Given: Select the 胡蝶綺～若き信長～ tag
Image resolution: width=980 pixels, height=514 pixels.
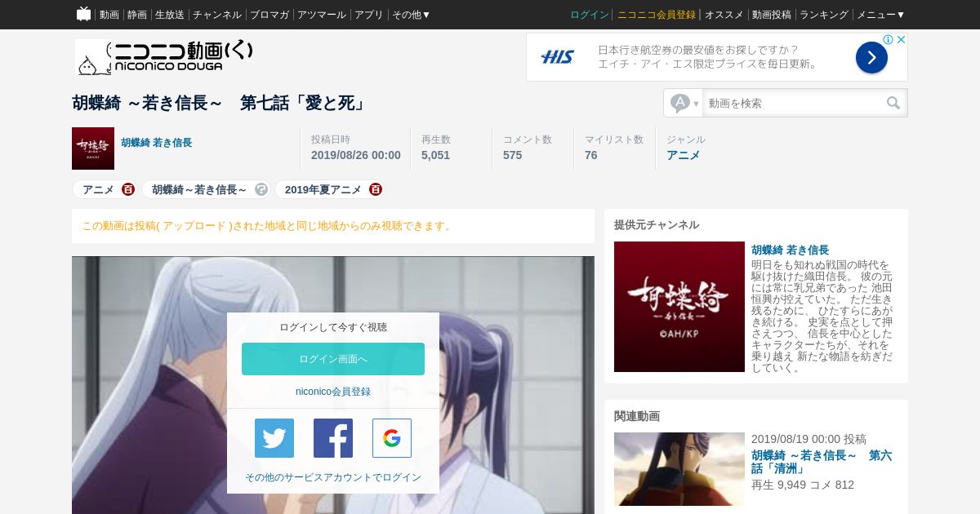Looking at the screenshot, I should tap(199, 189).
